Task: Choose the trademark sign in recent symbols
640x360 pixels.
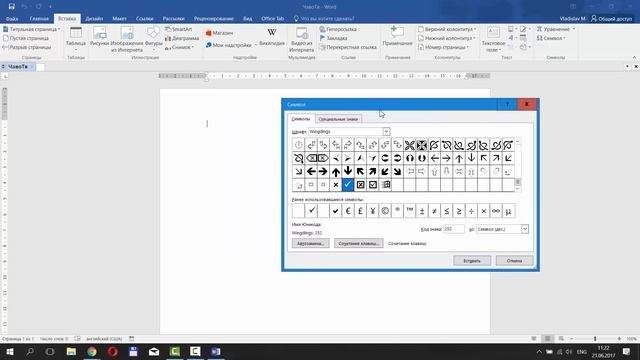Action: [x=410, y=211]
